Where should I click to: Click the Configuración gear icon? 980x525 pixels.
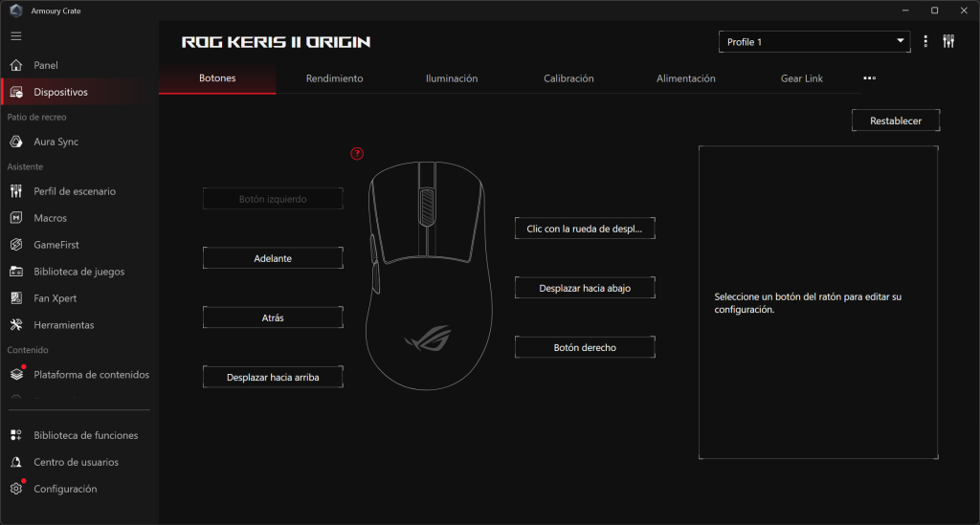(16, 489)
